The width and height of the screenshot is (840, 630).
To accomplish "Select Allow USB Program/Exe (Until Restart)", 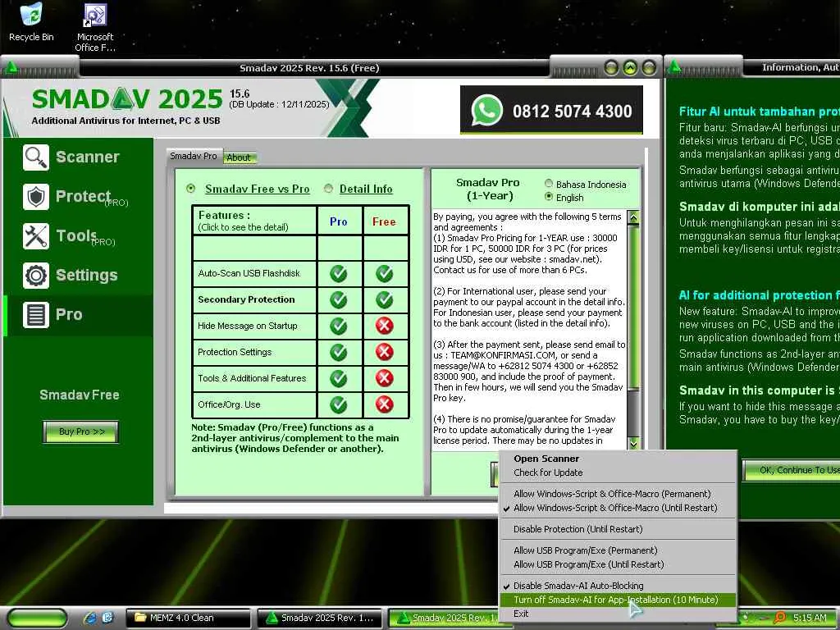I will point(617,564).
